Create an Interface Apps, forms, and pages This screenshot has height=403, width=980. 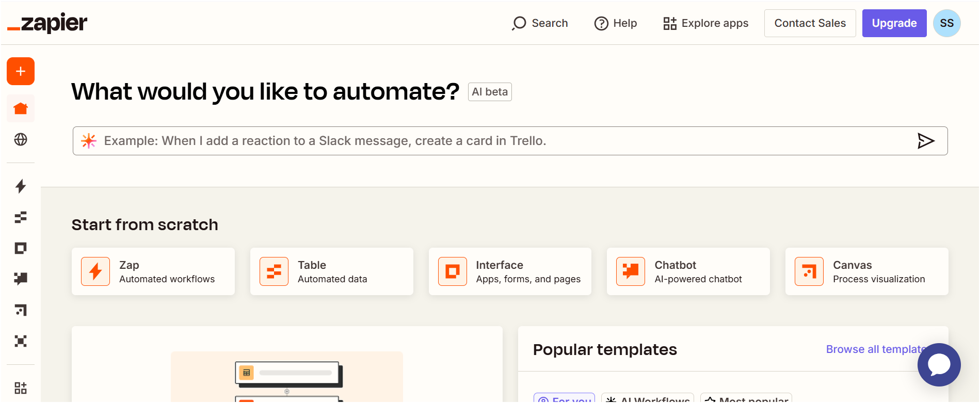[510, 271]
